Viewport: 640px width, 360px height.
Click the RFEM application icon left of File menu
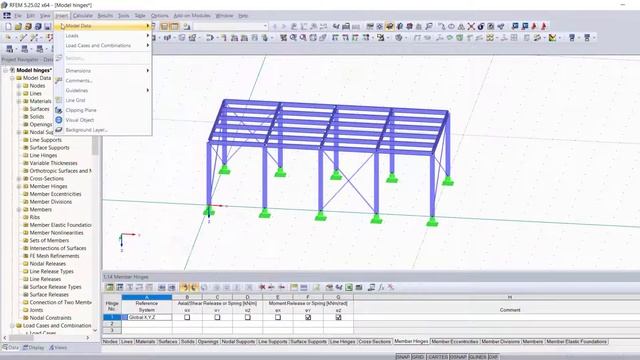(7, 16)
